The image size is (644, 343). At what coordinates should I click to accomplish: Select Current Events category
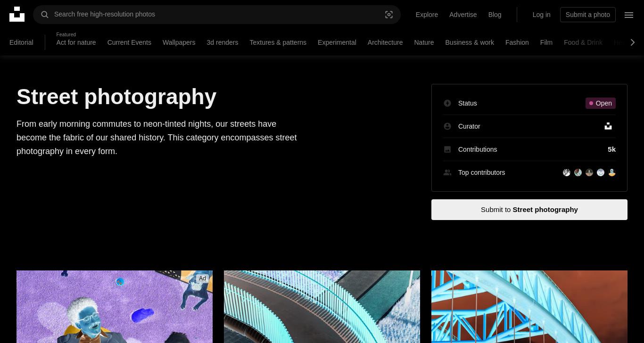129,42
